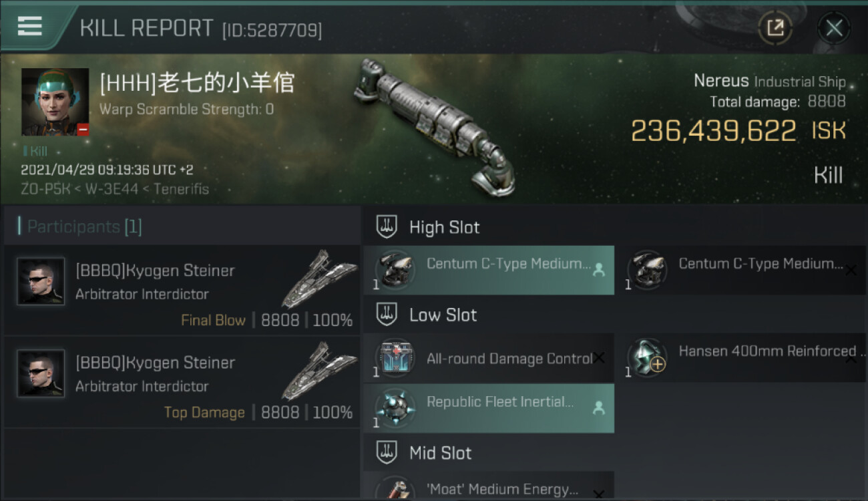Screen dimensions: 868x501
Task: Open the Hansen 400mm Reinforced item
Action: pyautogui.click(x=740, y=358)
